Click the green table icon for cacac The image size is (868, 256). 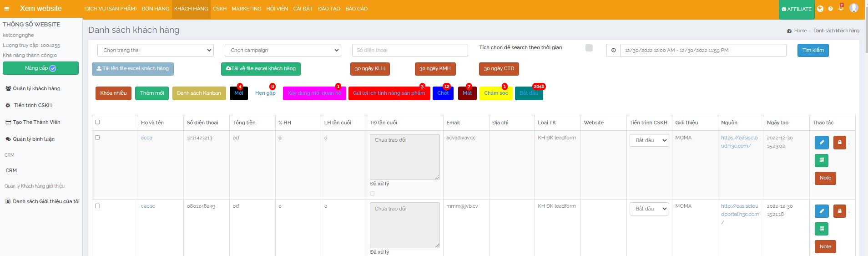coord(821,229)
